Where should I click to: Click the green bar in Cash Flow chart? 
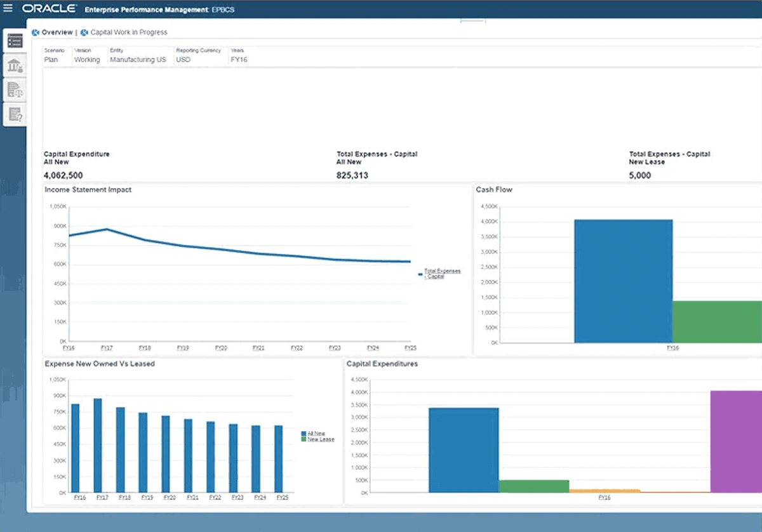pyautogui.click(x=717, y=322)
